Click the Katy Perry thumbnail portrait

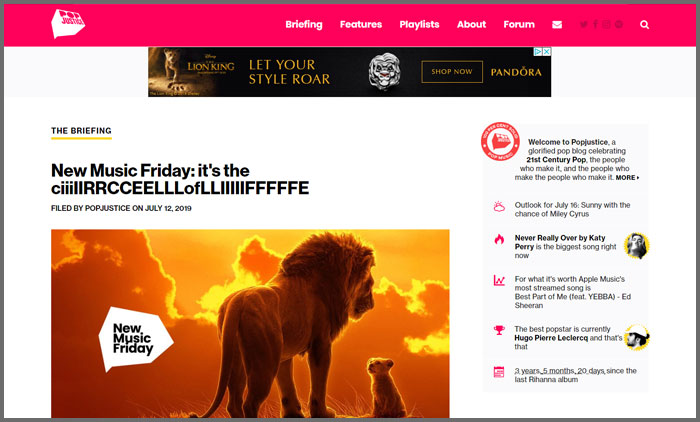(636, 246)
